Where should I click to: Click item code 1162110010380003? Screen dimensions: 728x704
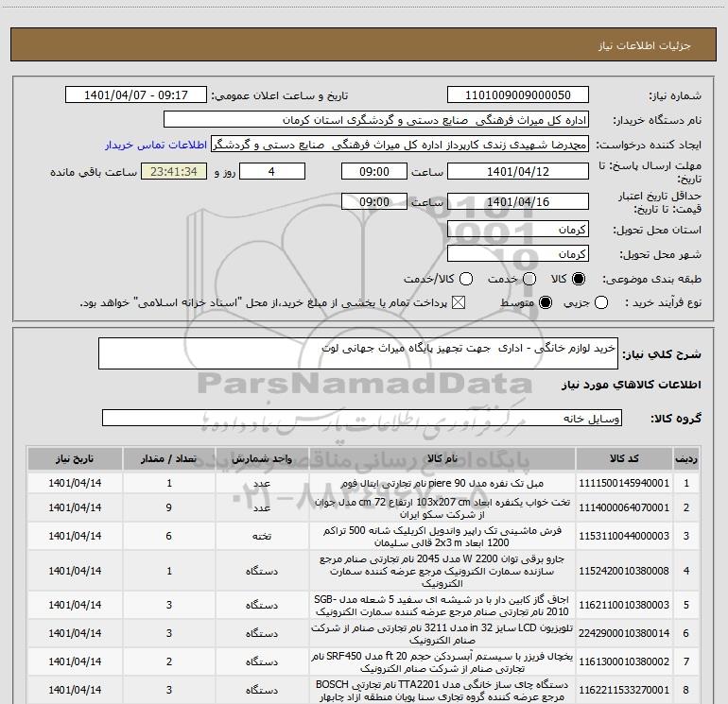click(624, 605)
